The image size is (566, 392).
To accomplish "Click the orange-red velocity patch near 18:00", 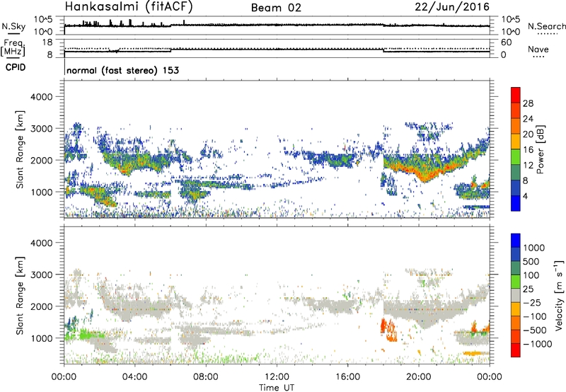I will coord(388,330).
